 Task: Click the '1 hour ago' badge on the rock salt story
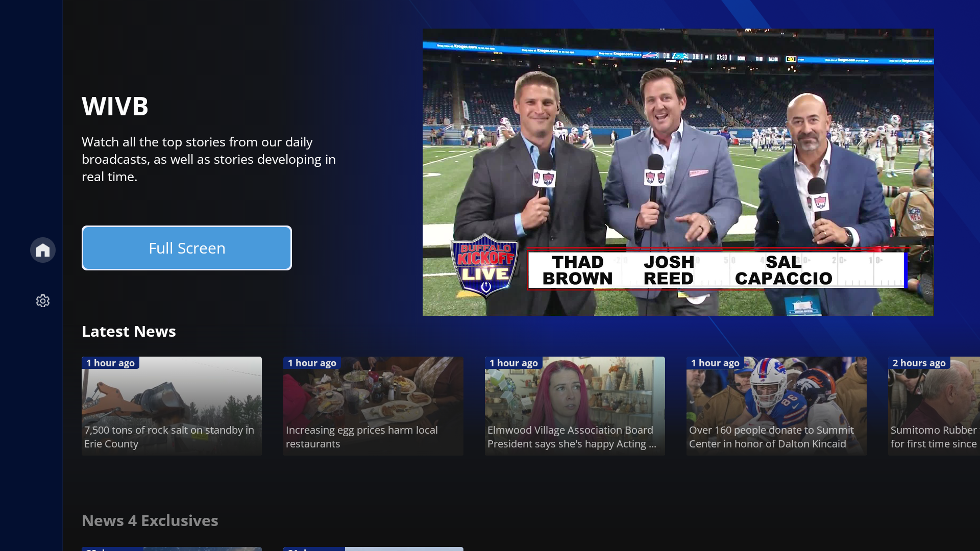click(x=110, y=363)
